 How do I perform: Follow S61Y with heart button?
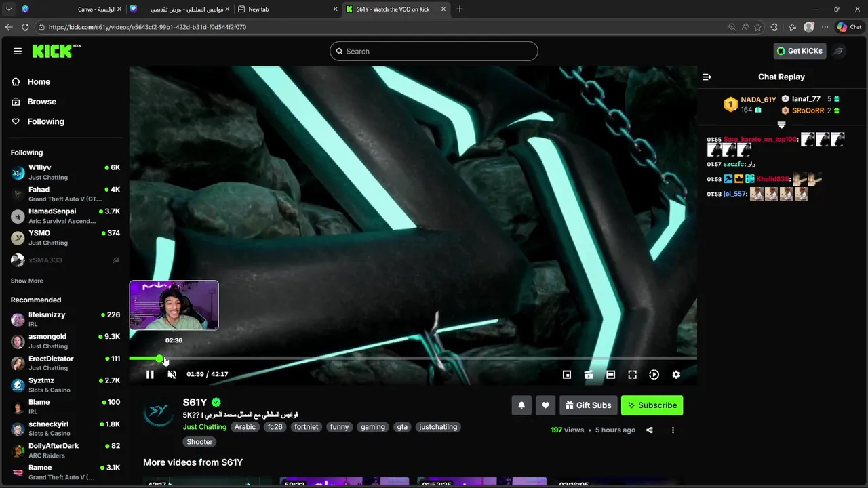(545, 405)
